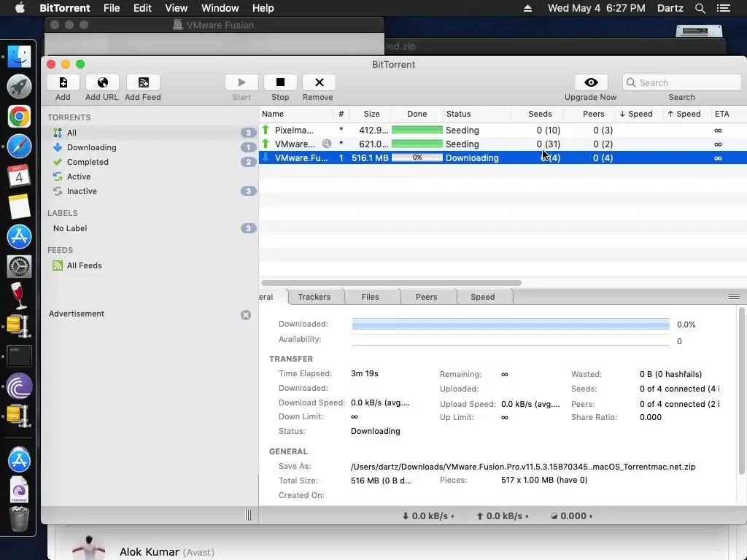Click the horizontal scrollbar of torrent list

(x=391, y=283)
